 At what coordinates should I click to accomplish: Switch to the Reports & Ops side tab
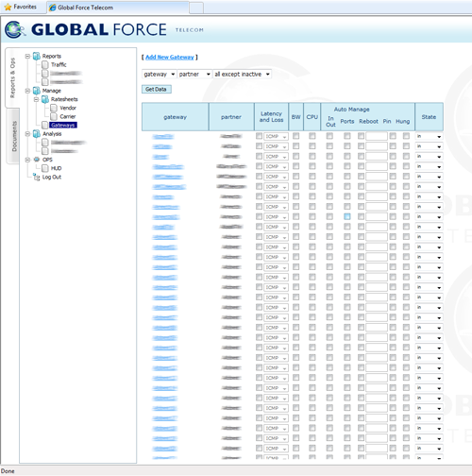pyautogui.click(x=12, y=77)
